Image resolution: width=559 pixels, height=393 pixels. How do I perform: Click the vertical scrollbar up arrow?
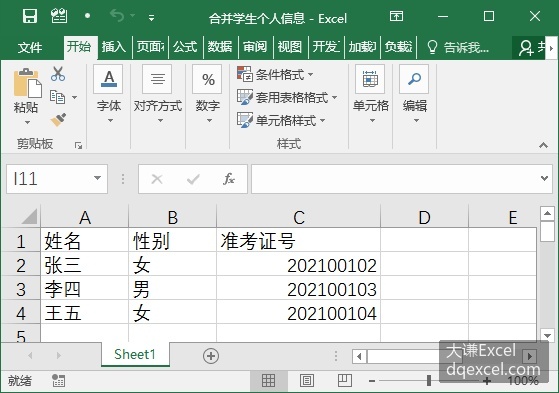point(547,214)
